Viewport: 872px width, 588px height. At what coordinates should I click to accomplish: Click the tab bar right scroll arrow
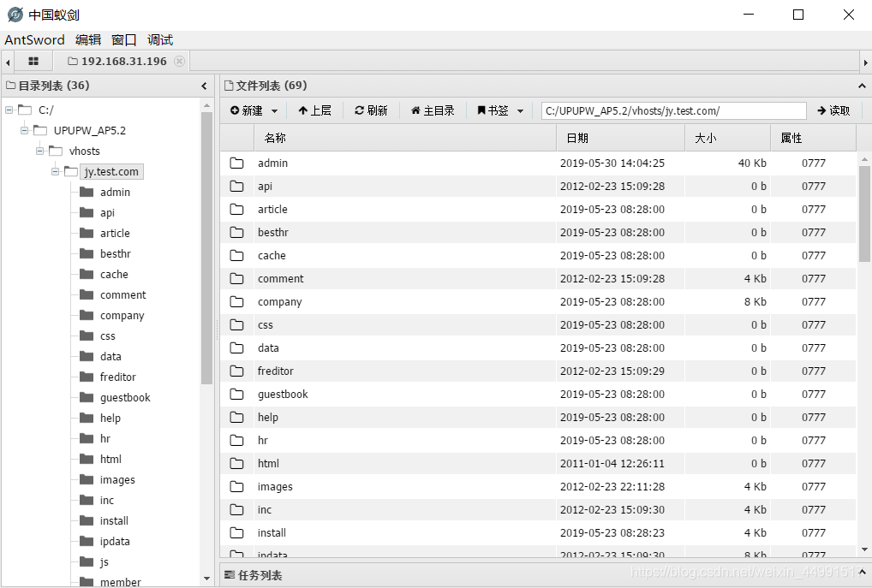[x=865, y=62]
